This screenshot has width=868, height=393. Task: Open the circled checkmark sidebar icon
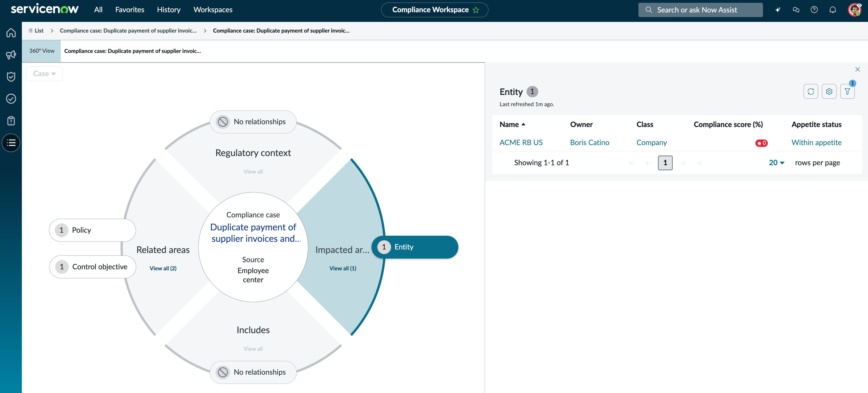coord(11,99)
